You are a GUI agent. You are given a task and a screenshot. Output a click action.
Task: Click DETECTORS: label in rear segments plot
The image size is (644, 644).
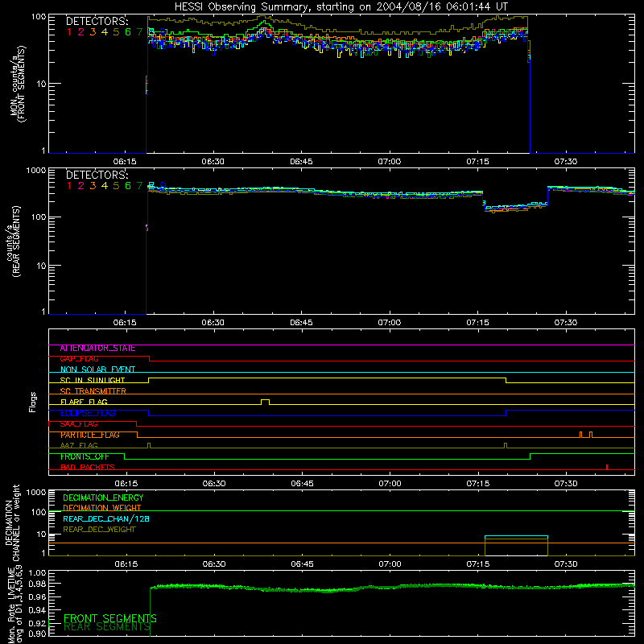click(97, 175)
